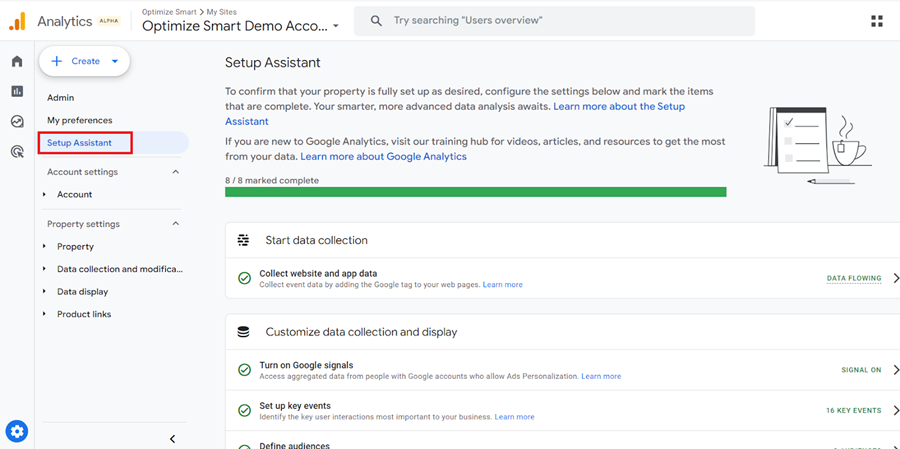Click the SIGNAL ON status label

tap(861, 370)
